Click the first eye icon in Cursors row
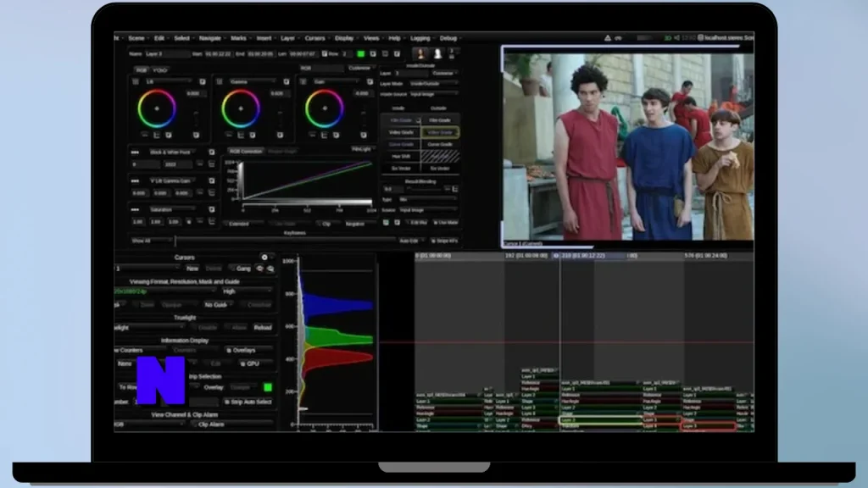This screenshot has width=868, height=488. 259,269
